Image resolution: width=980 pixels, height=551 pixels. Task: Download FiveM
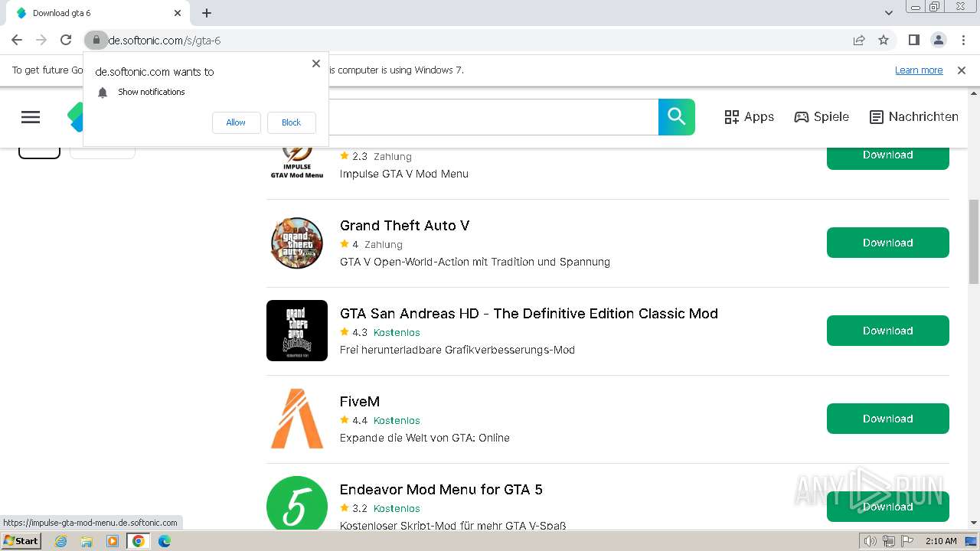click(888, 419)
